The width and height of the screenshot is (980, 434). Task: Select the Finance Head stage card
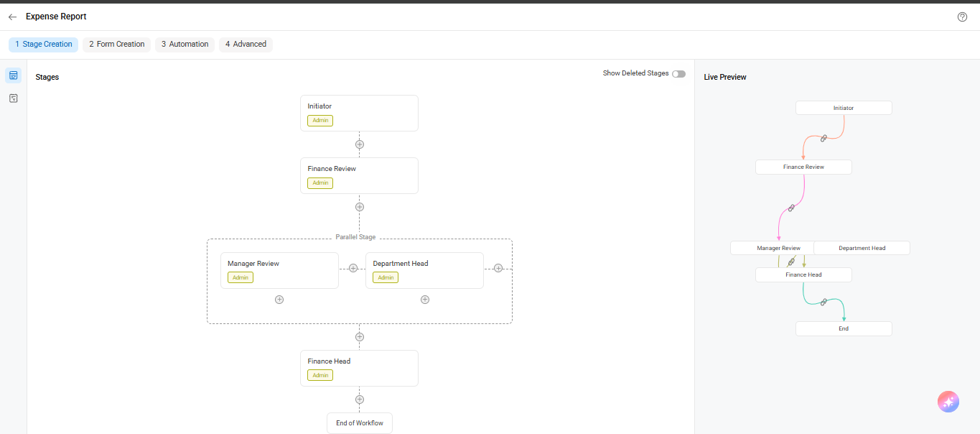pos(359,369)
